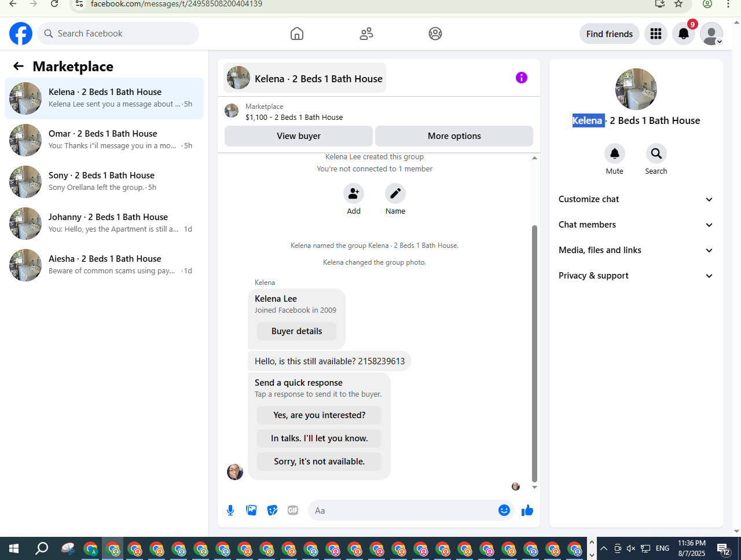741x560 pixels.
Task: Focus the Search Facebook field
Action: pyautogui.click(x=119, y=34)
